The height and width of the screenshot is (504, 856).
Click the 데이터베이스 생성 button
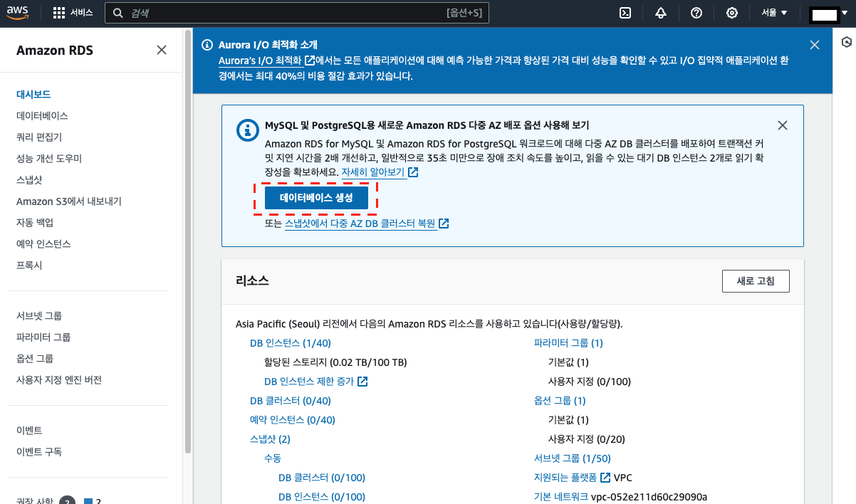(316, 198)
